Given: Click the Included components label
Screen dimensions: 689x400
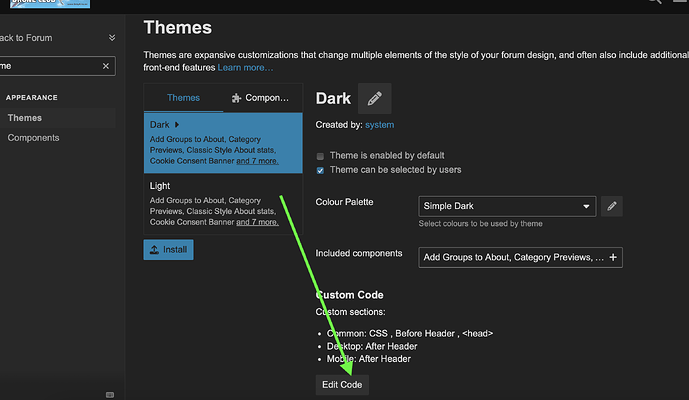Looking at the screenshot, I should 359,253.
